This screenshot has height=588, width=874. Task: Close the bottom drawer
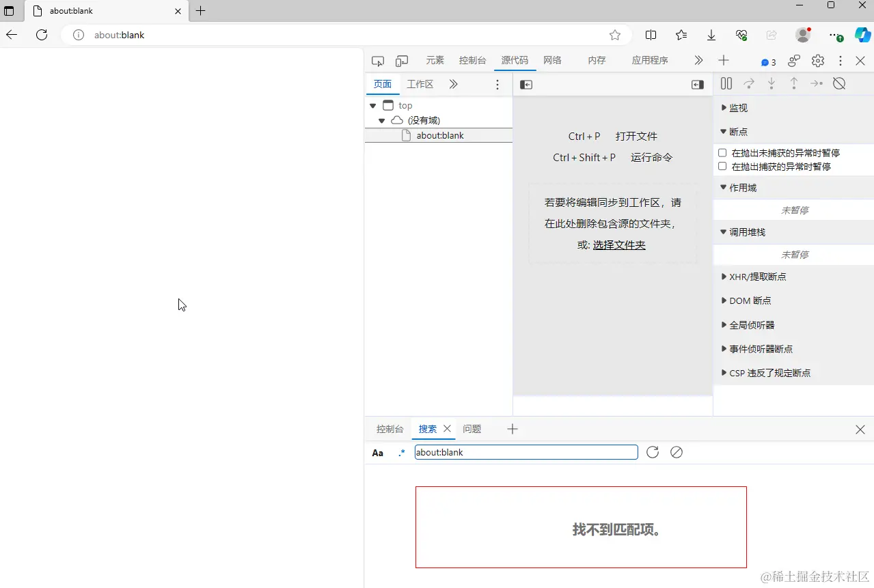860,430
